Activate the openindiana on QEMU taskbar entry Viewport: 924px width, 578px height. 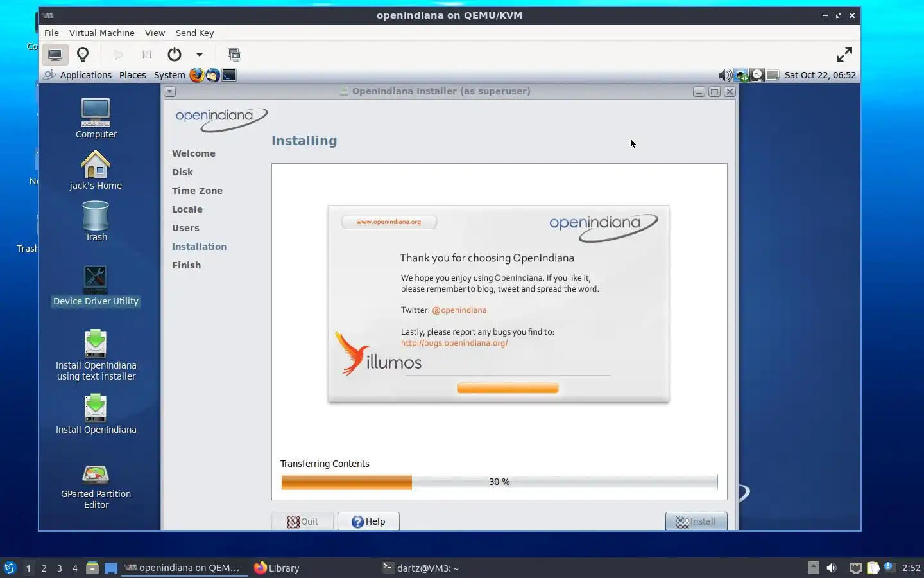184,568
